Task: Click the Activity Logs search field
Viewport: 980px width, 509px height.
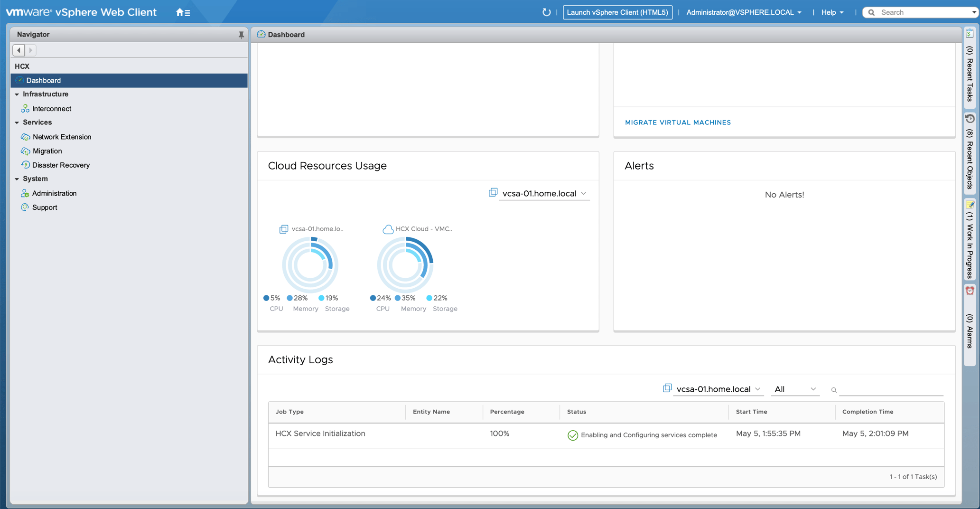Action: point(890,389)
